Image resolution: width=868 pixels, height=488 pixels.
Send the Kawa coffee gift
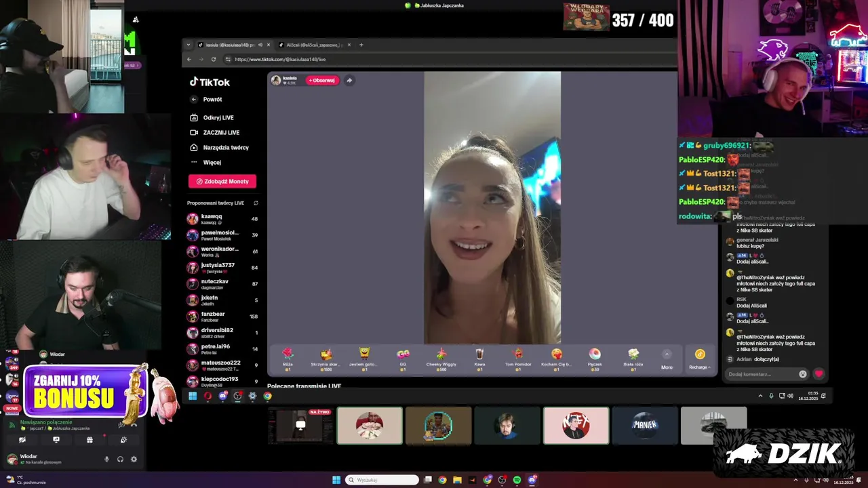pos(479,359)
